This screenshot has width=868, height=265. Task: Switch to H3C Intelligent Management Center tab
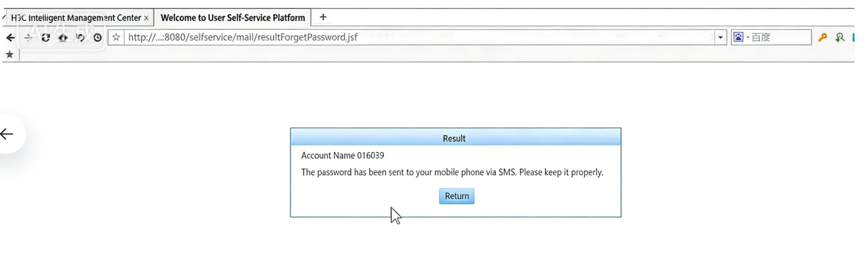76,18
